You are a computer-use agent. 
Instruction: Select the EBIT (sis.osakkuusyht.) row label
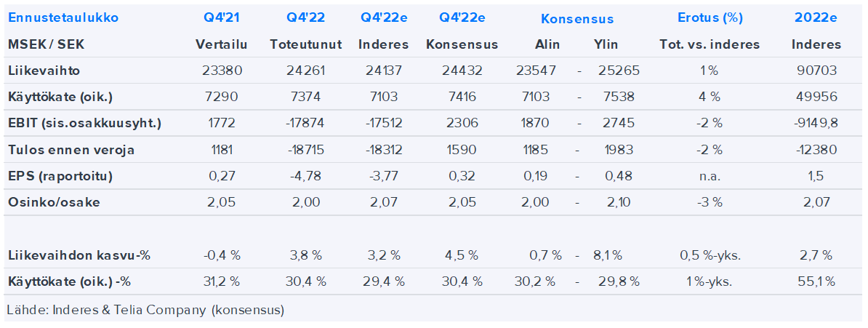click(84, 124)
